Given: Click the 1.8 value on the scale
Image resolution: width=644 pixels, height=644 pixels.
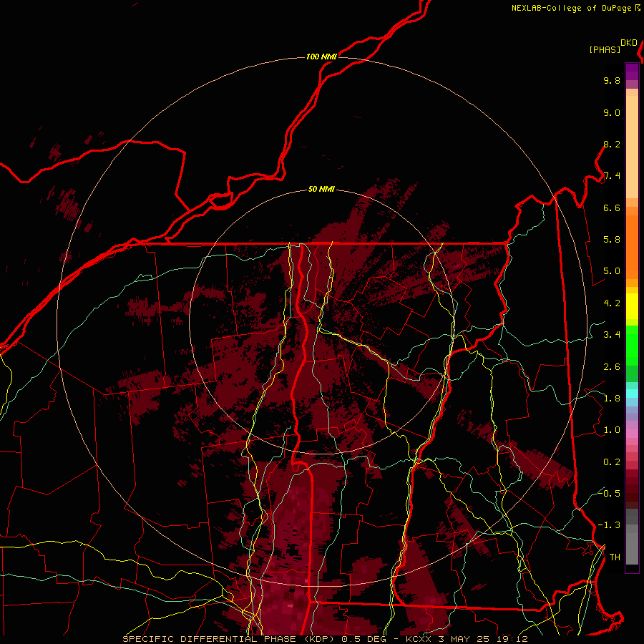Looking at the screenshot, I should click(x=612, y=399).
